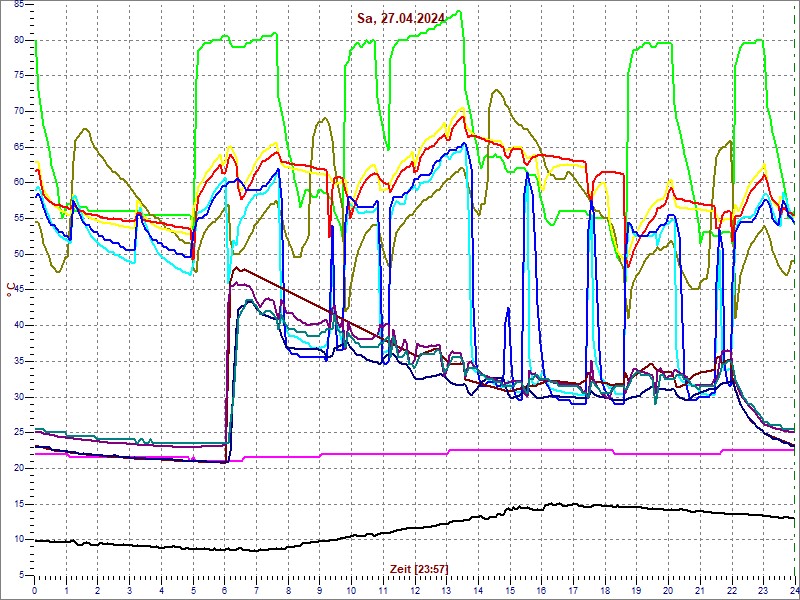Select the hour label "16" on the time axis
The image size is (800, 600).
click(542, 590)
